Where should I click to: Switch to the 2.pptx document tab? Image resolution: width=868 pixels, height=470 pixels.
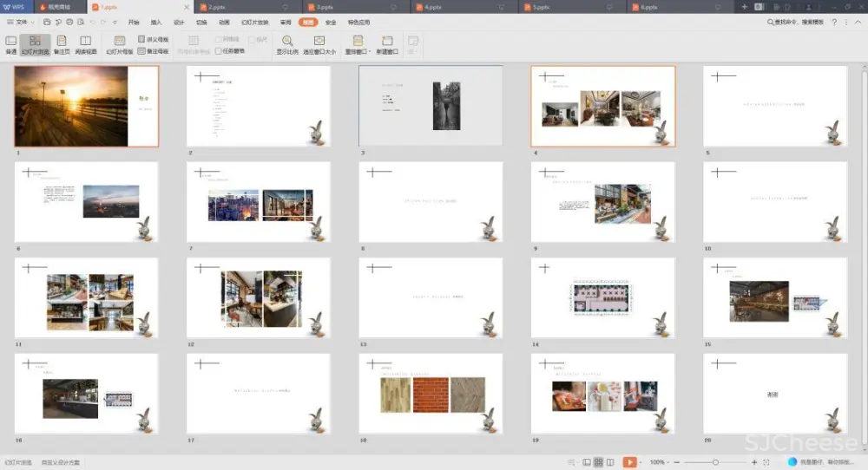tap(217, 6)
